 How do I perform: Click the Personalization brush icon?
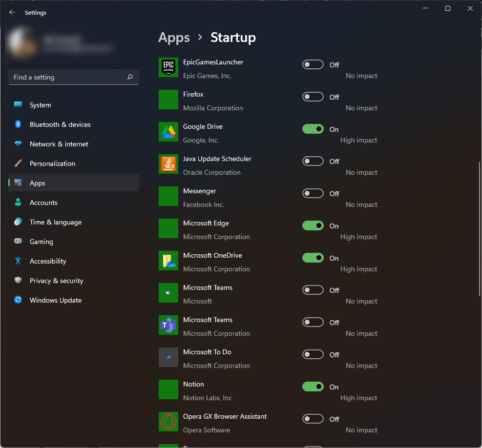[18, 163]
